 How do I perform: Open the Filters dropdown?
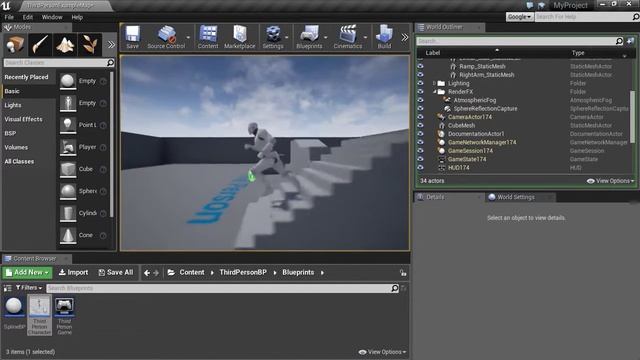click(x=29, y=288)
